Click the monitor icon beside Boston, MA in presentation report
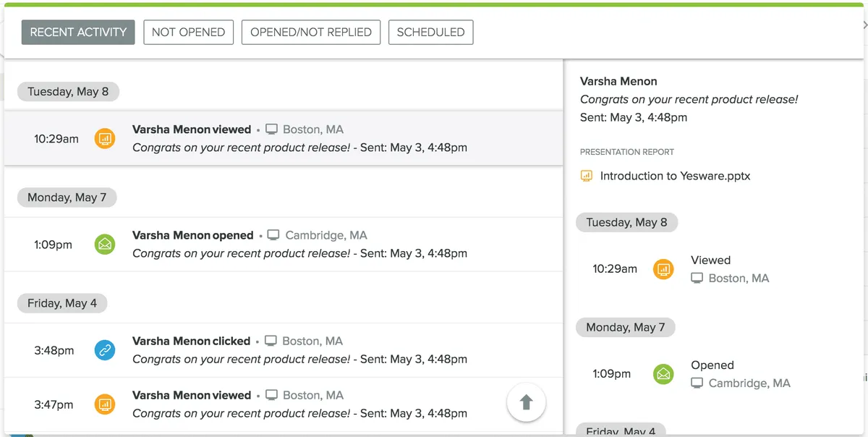The width and height of the screenshot is (868, 437). point(697,278)
